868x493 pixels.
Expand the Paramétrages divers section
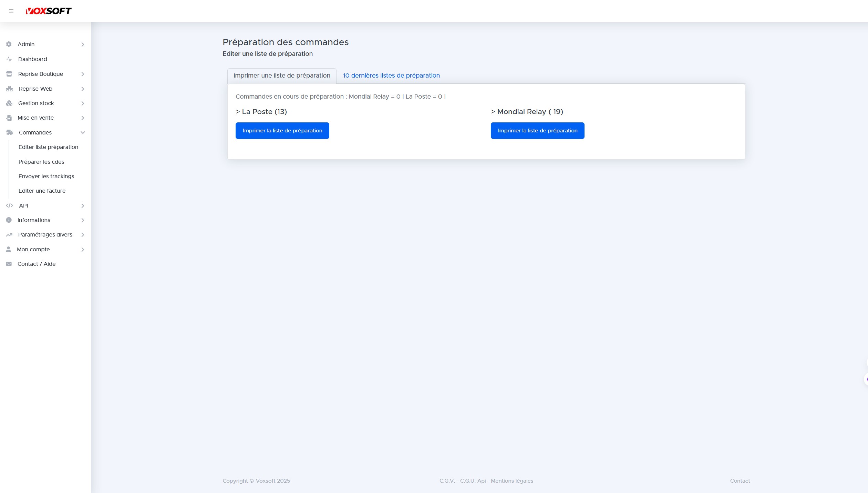(x=45, y=234)
